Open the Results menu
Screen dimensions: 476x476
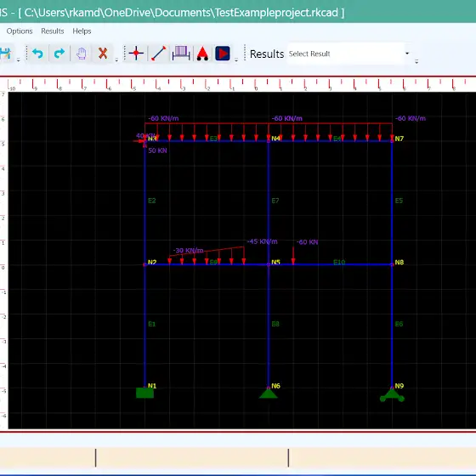53,31
